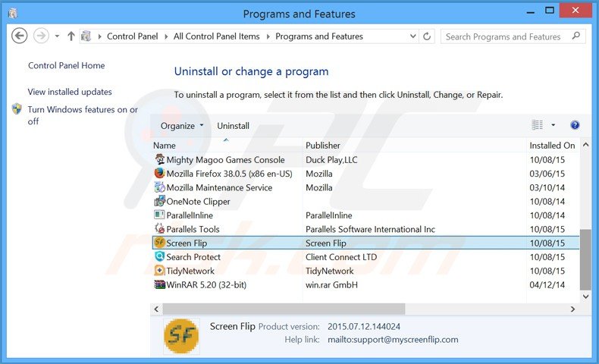Click publisher Parallels Software International Inc
The image size is (599, 364).
(370, 230)
